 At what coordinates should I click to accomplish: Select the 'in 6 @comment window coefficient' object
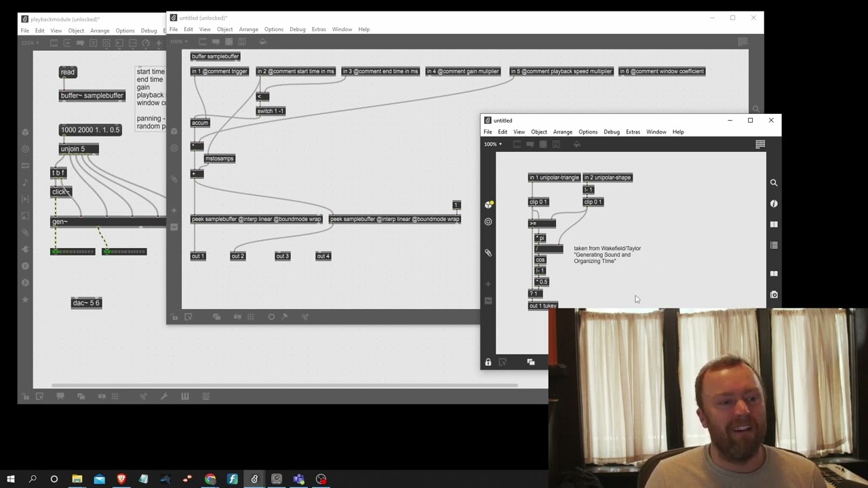click(x=662, y=71)
